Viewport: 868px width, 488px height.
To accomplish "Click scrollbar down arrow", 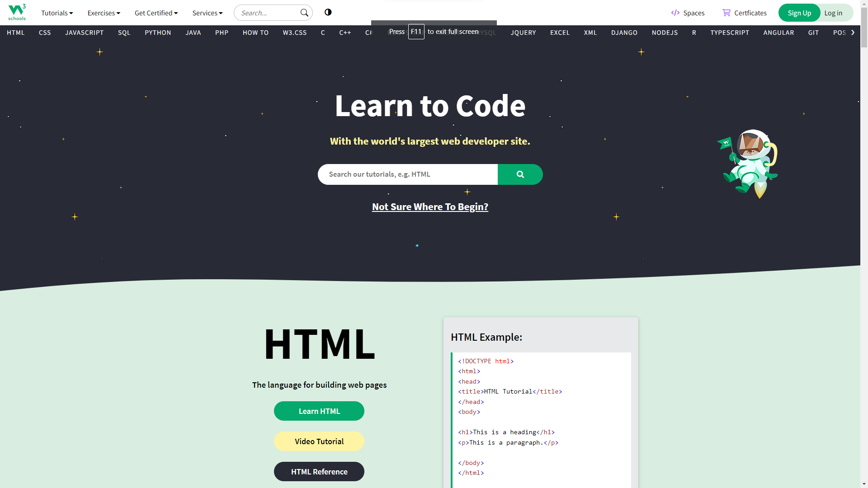I will (864, 484).
